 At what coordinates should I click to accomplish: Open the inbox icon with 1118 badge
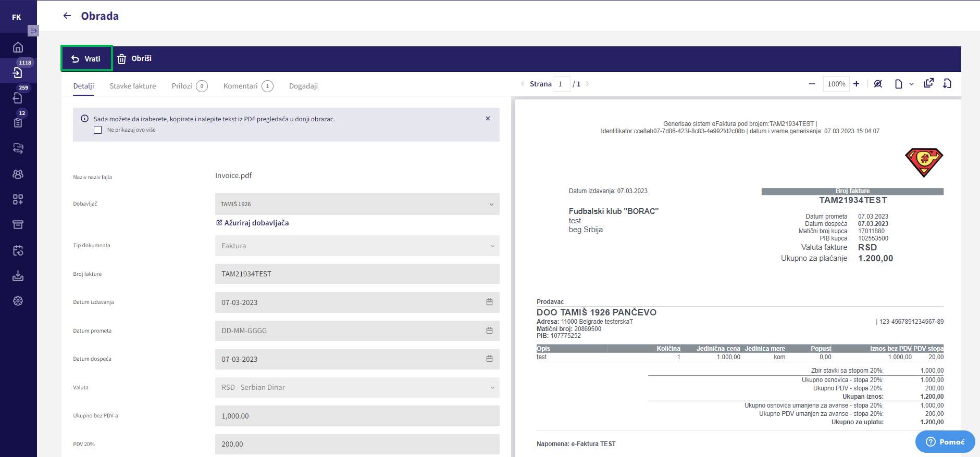click(18, 72)
